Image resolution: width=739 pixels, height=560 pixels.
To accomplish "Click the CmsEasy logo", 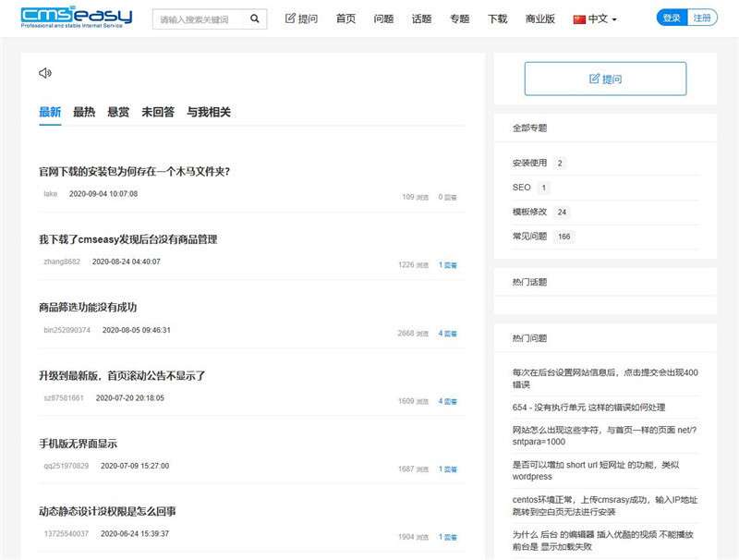I will (x=77, y=18).
